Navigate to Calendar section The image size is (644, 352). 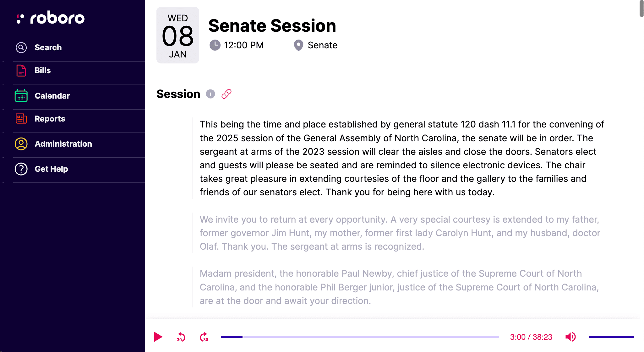52,96
